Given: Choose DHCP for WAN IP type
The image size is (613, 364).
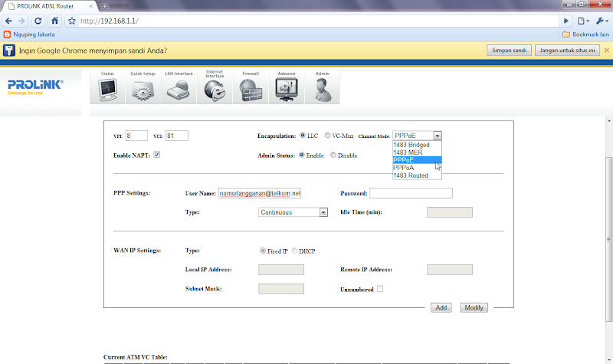Looking at the screenshot, I should [x=294, y=251].
